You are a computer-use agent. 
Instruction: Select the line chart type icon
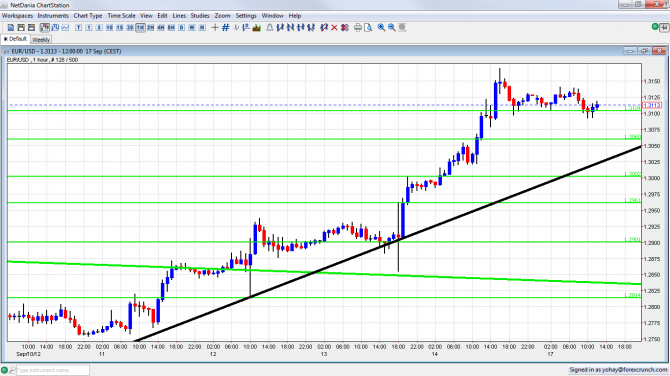65,27
